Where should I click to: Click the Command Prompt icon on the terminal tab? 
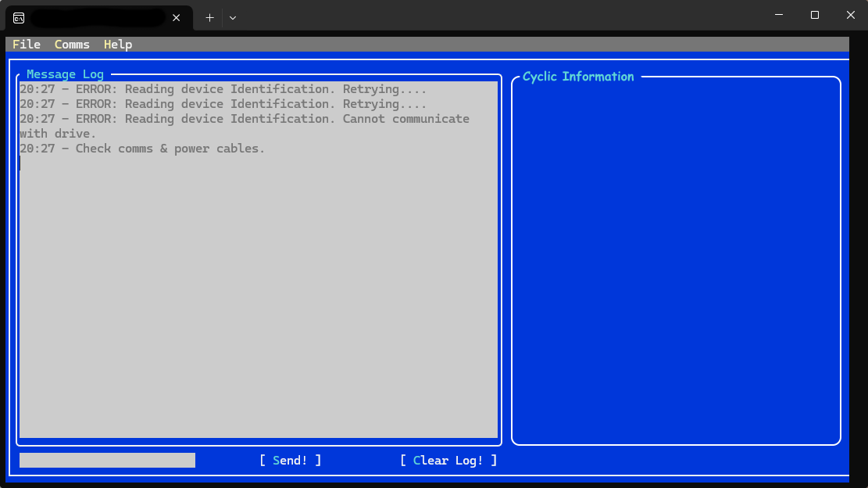17,16
